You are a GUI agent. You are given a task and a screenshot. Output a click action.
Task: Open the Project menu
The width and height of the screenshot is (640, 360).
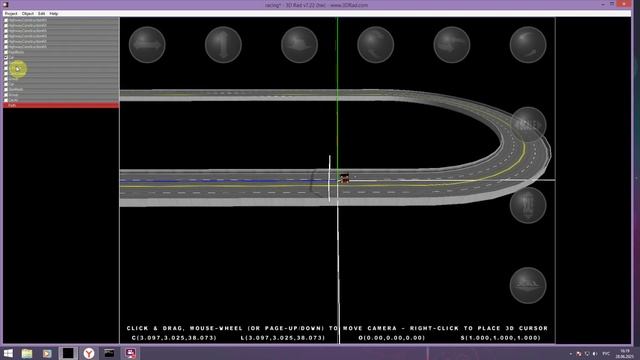[x=11, y=13]
